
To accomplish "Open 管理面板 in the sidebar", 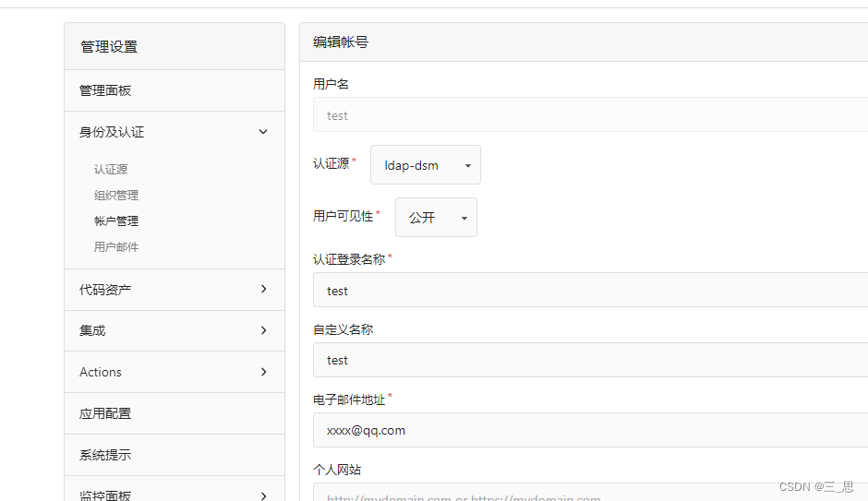I will coord(105,90).
